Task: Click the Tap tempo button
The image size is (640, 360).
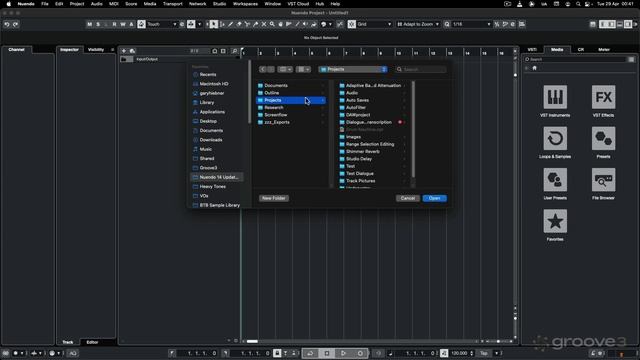Action: [x=484, y=353]
